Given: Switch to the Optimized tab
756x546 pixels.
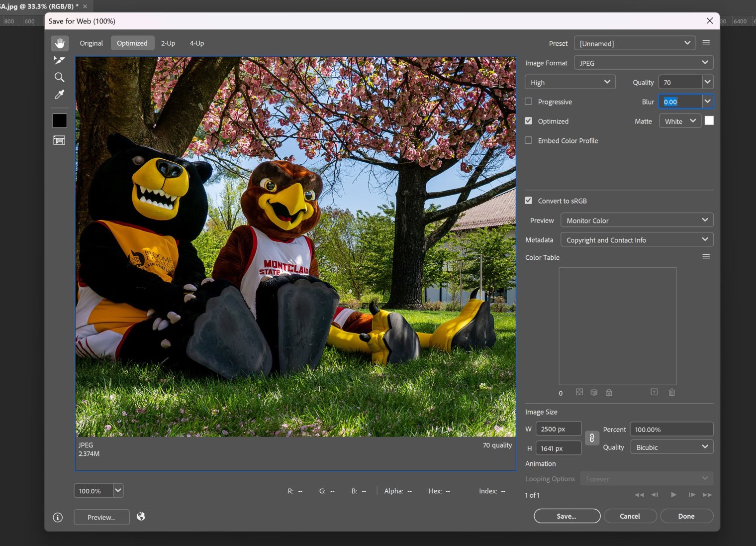Looking at the screenshot, I should click(132, 43).
